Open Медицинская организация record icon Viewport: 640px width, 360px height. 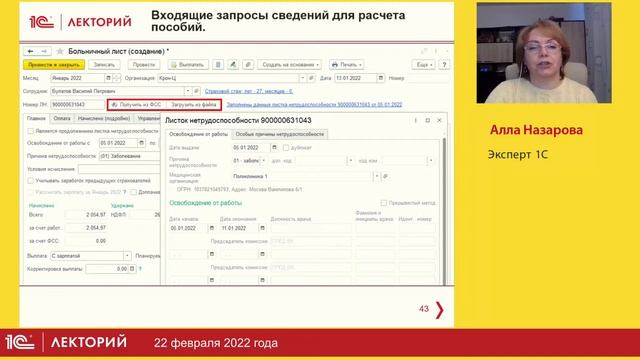click(385, 176)
